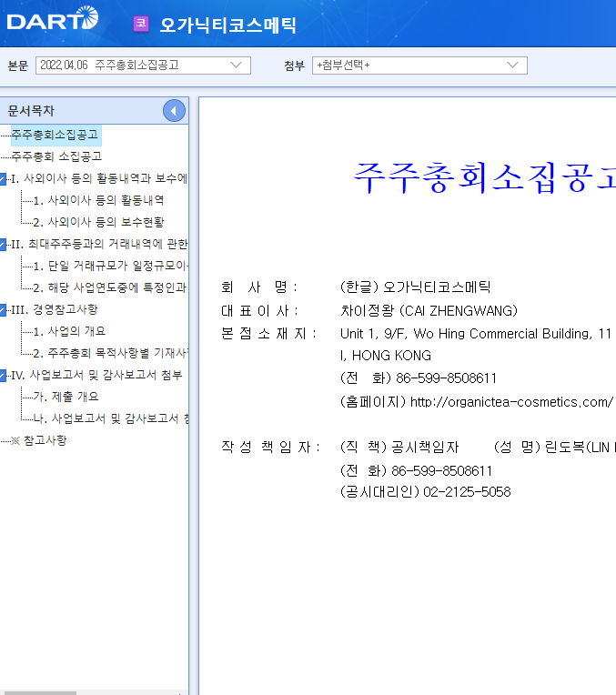Open 주주총회 소집공고 tree entry
The image size is (616, 695).
click(56, 156)
